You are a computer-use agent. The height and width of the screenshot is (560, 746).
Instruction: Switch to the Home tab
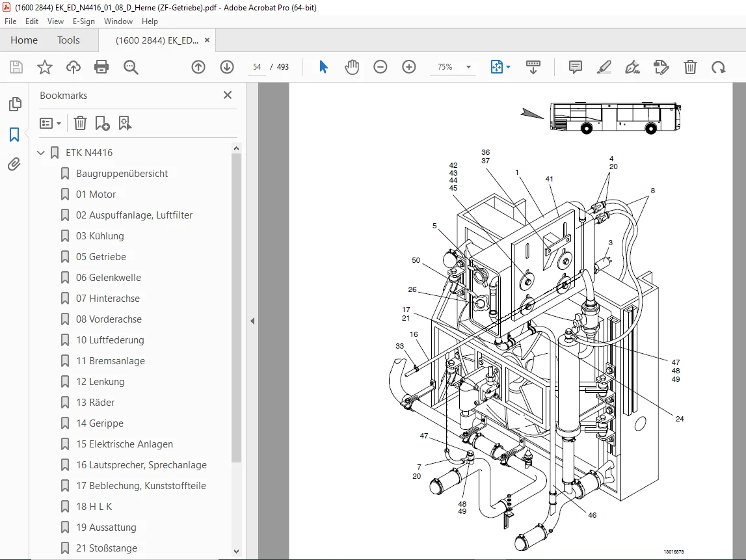pos(24,40)
